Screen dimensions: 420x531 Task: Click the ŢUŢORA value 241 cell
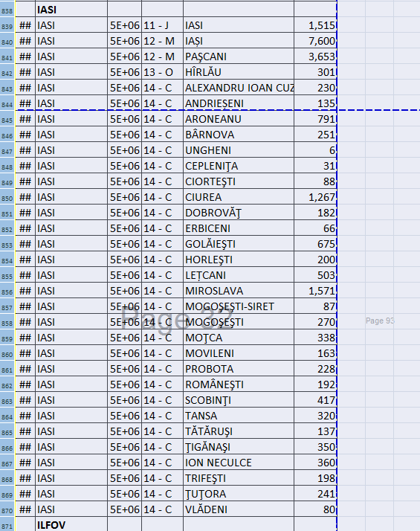[315, 494]
